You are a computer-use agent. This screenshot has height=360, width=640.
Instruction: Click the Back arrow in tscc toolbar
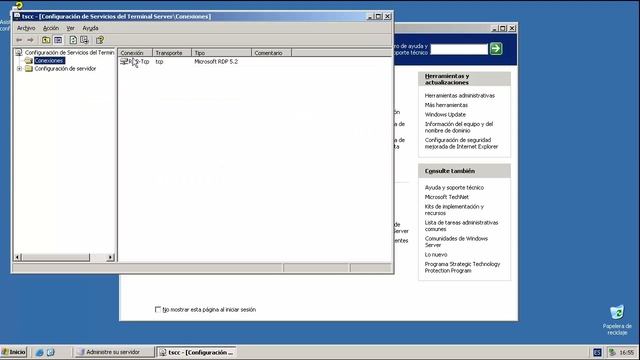pos(19,40)
